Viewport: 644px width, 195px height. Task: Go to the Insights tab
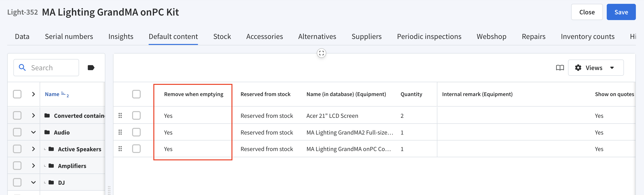[121, 37]
